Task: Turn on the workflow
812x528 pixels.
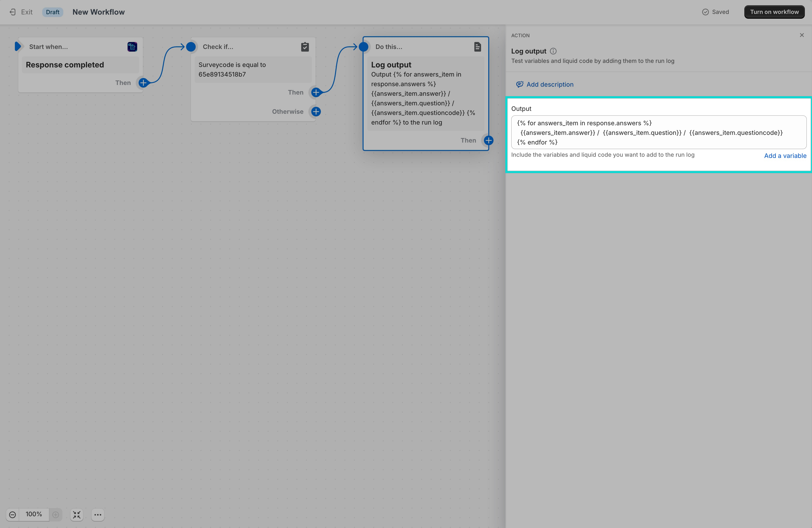Action: pos(774,12)
